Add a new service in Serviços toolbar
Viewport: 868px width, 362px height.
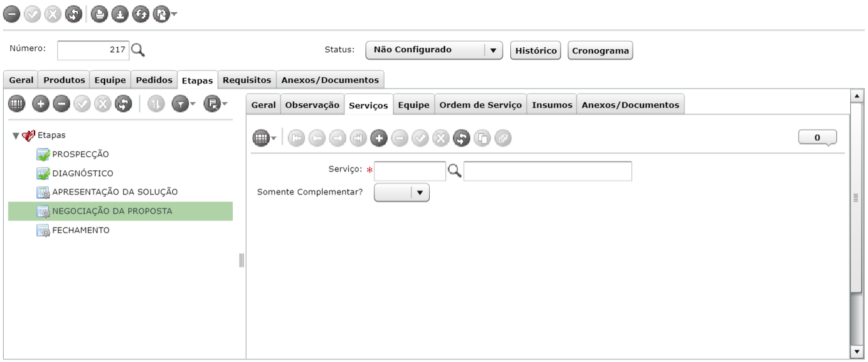(379, 137)
